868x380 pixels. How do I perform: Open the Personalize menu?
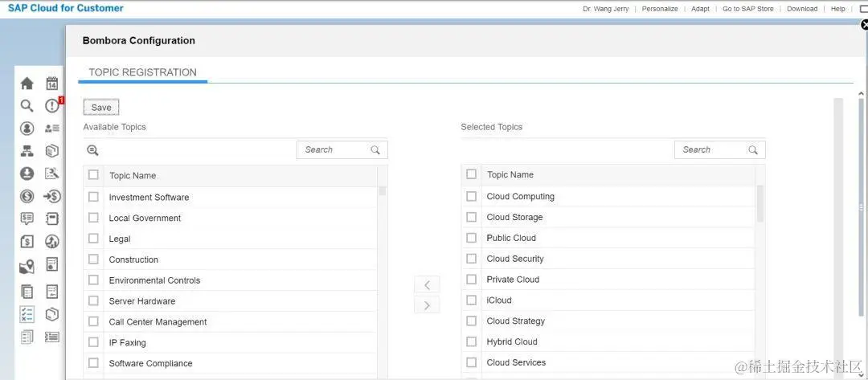pos(660,9)
